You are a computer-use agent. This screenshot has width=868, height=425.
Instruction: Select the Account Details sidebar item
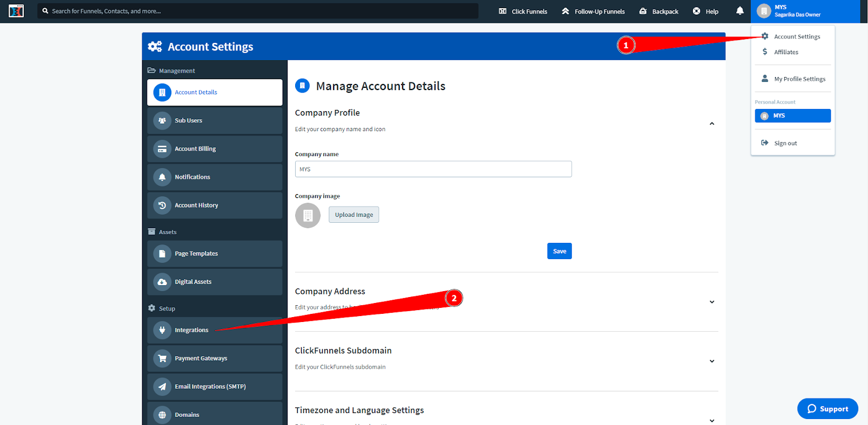point(215,93)
